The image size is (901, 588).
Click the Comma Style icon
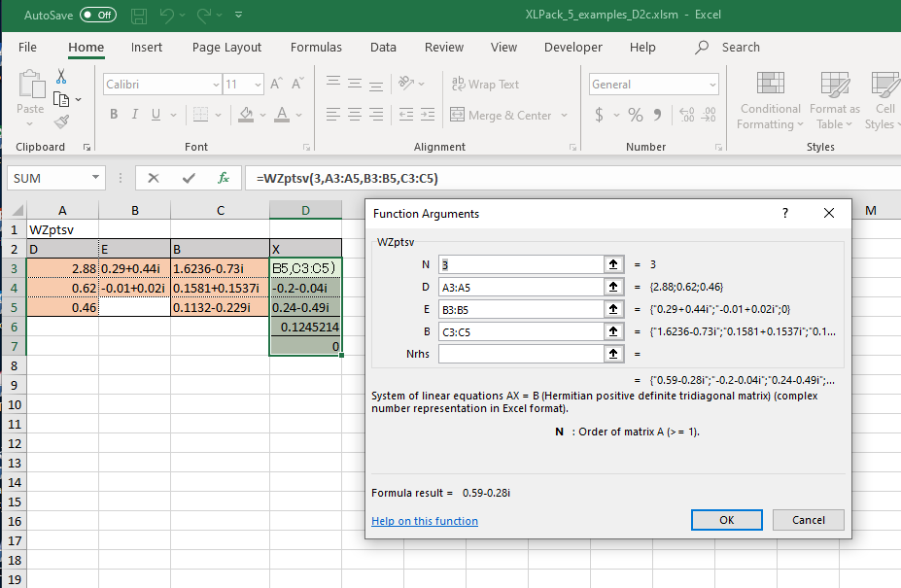[657, 115]
